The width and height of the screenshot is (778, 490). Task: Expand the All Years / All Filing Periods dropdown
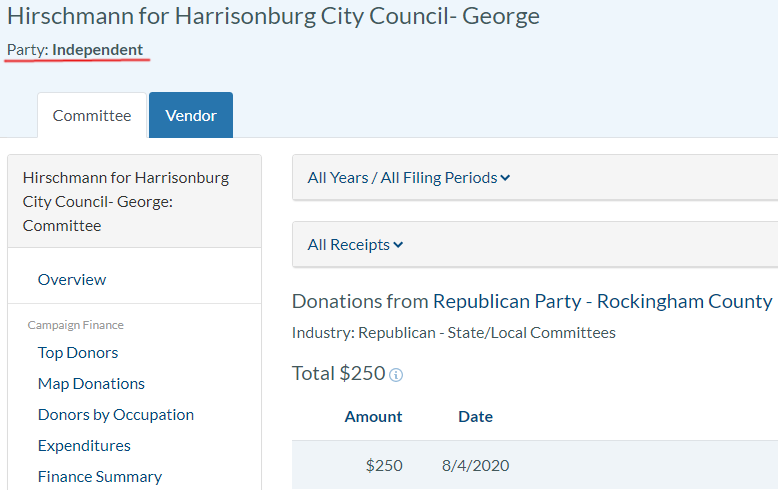408,178
